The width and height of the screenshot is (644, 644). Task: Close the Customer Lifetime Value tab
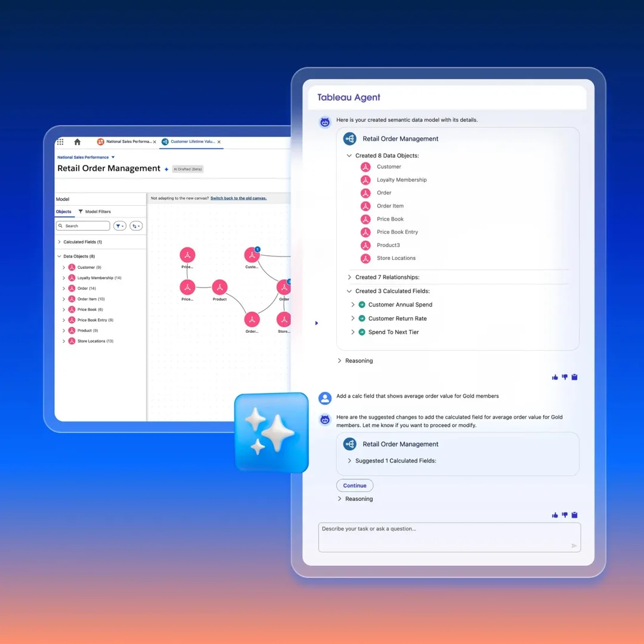[219, 142]
